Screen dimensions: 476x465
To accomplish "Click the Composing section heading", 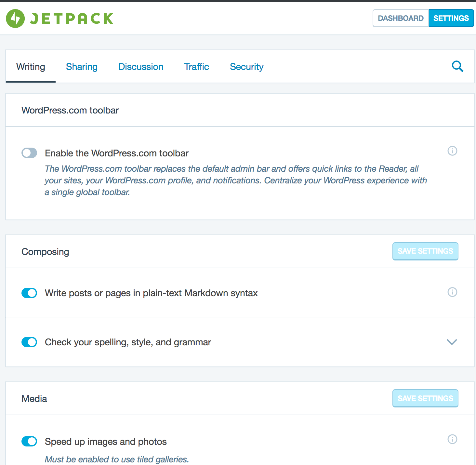I will coord(45,251).
